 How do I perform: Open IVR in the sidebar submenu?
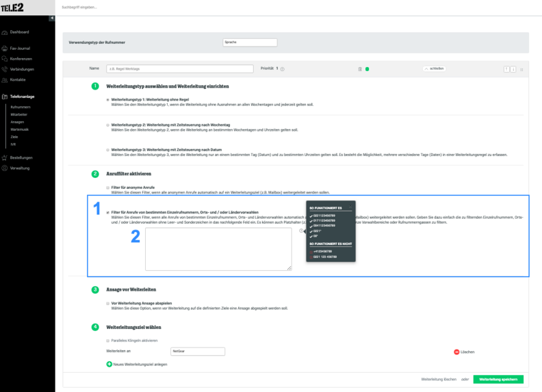tap(13, 144)
